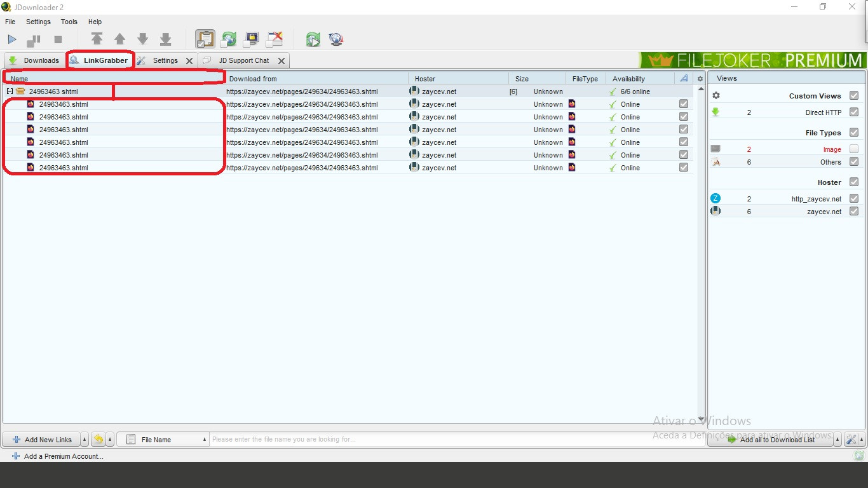Viewport: 868px width, 488px height.
Task: Sort by the Size column header
Action: tap(538, 79)
